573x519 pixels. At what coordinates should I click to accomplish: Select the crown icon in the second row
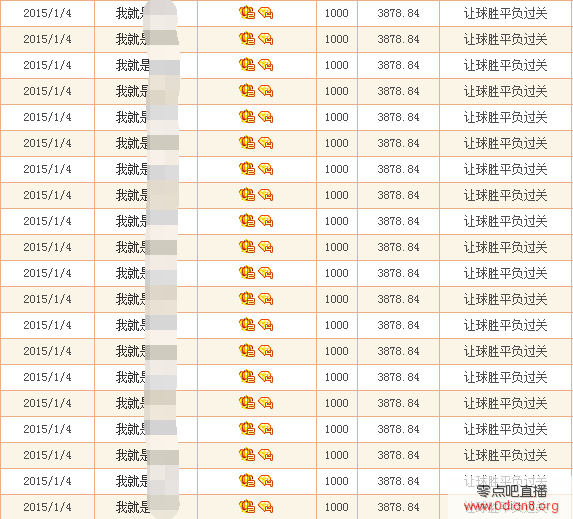pyautogui.click(x=247, y=39)
